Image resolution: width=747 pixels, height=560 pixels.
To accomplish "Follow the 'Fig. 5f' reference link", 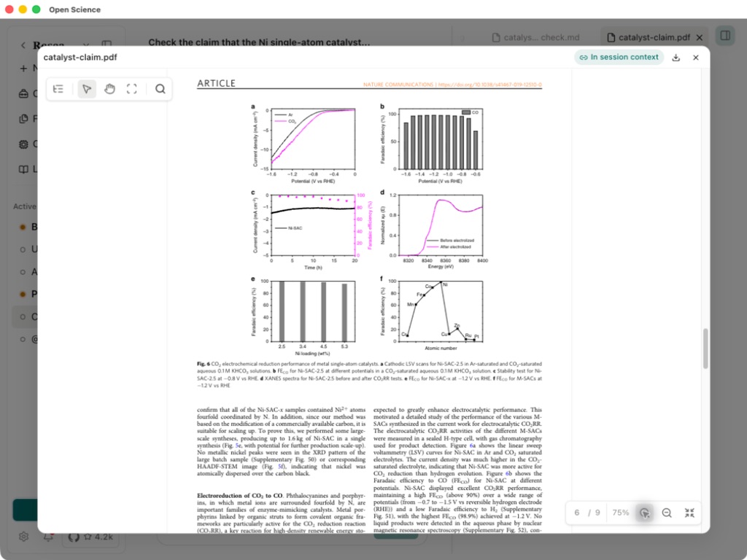I will (278, 467).
